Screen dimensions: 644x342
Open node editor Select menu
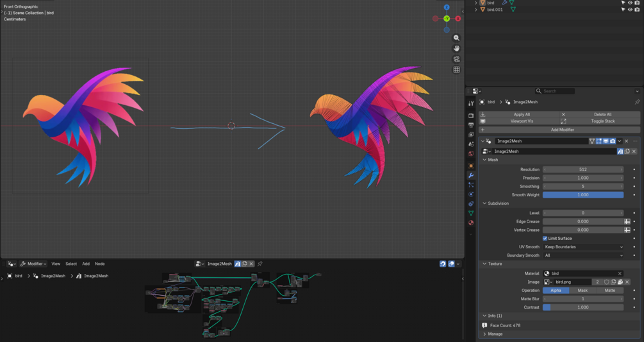(x=71, y=264)
